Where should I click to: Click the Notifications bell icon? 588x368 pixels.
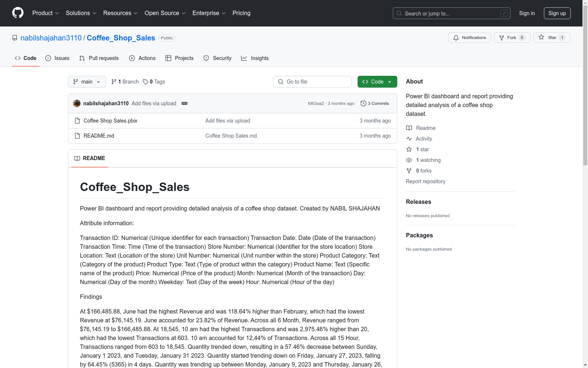click(x=456, y=38)
